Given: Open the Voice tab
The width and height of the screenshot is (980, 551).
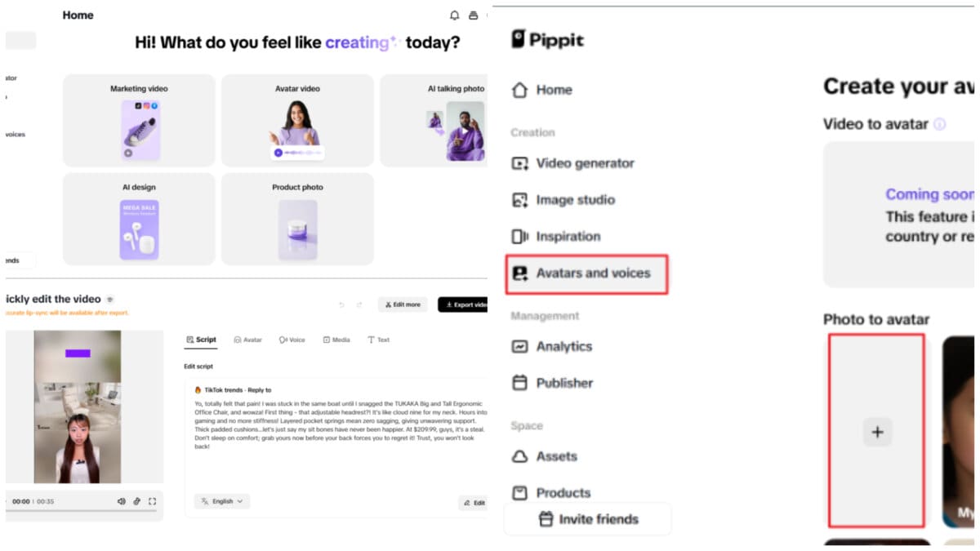Looking at the screenshot, I should point(292,340).
